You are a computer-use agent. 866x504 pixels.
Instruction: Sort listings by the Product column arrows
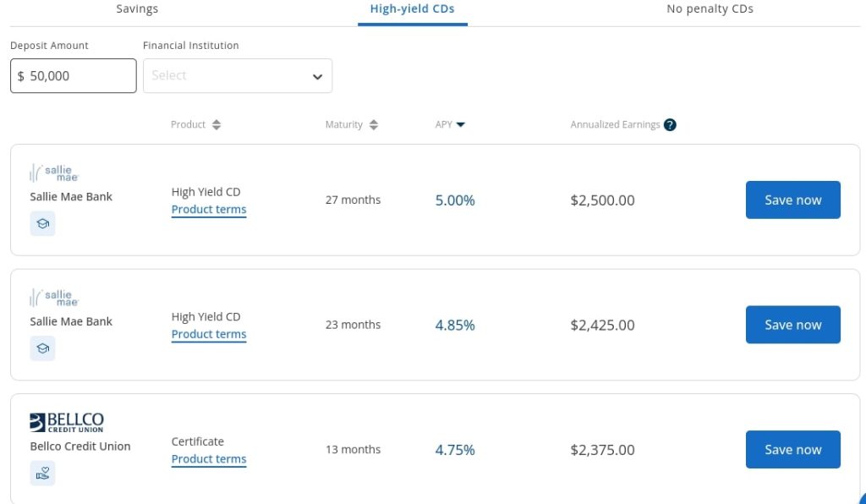216,125
